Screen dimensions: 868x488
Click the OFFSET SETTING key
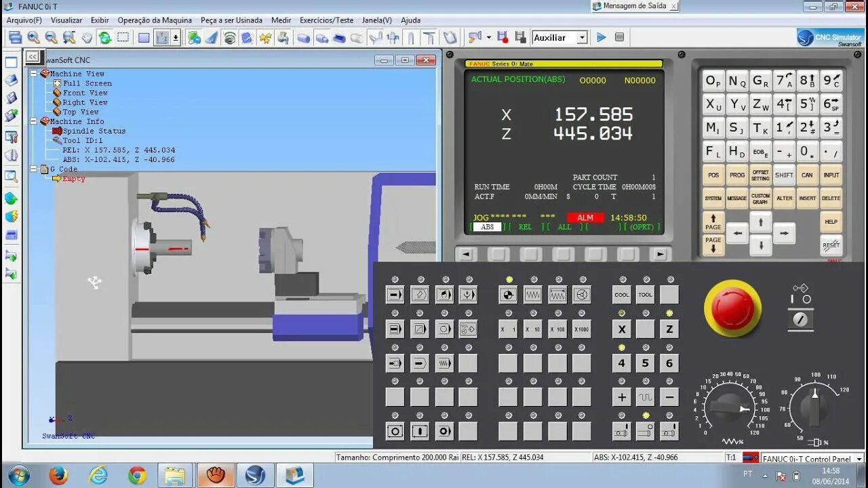760,175
